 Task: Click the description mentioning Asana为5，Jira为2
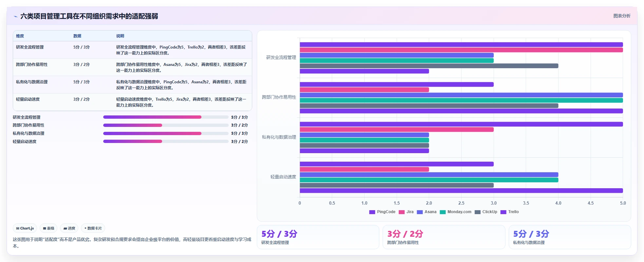pos(181,68)
